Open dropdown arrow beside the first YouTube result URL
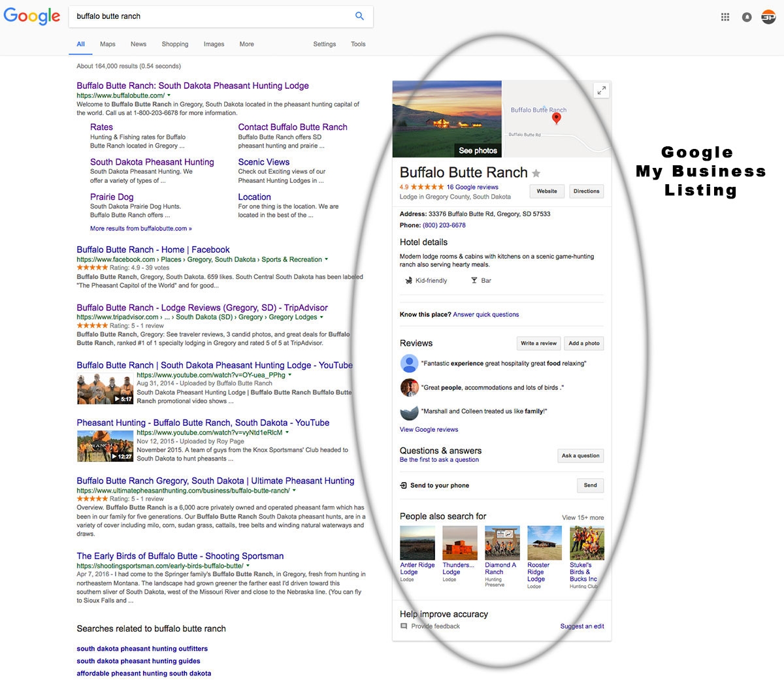This screenshot has height=680, width=784. tap(290, 375)
